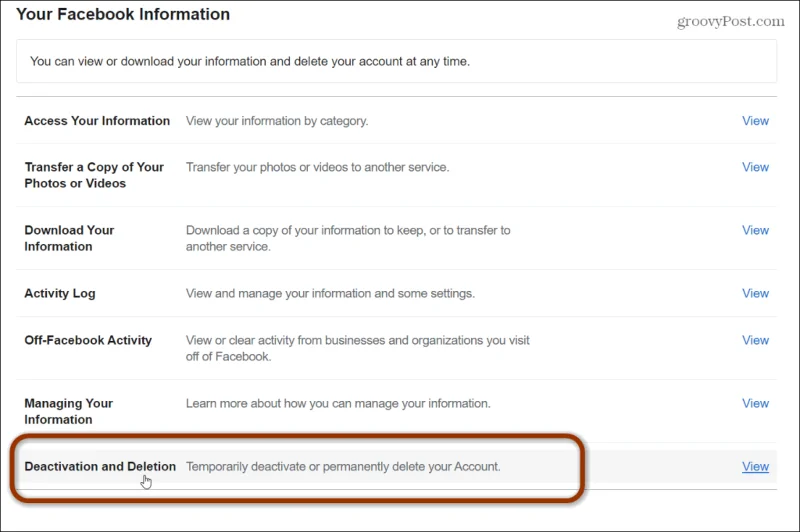Click the Download Your Information title
The height and width of the screenshot is (532, 800).
click(69, 238)
